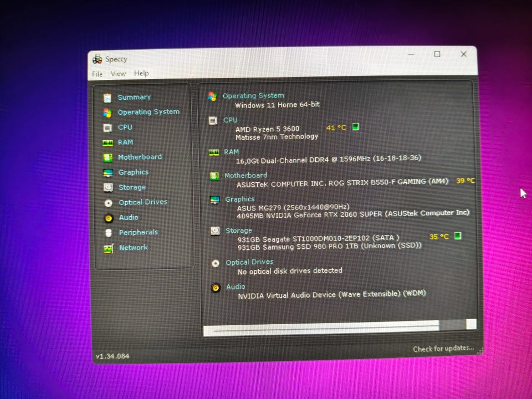Click the horizontal scrollbar right arrow

coord(471,324)
